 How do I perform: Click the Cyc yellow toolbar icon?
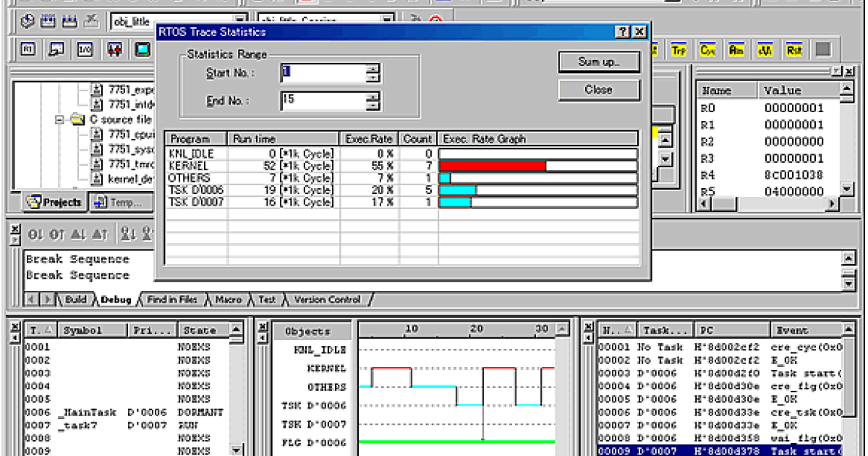707,50
